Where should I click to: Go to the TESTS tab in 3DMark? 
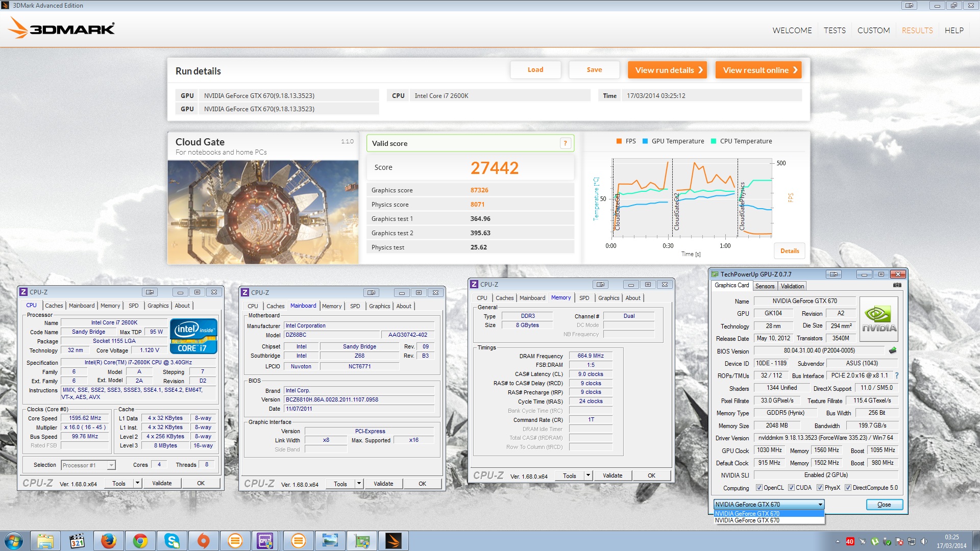tap(835, 30)
